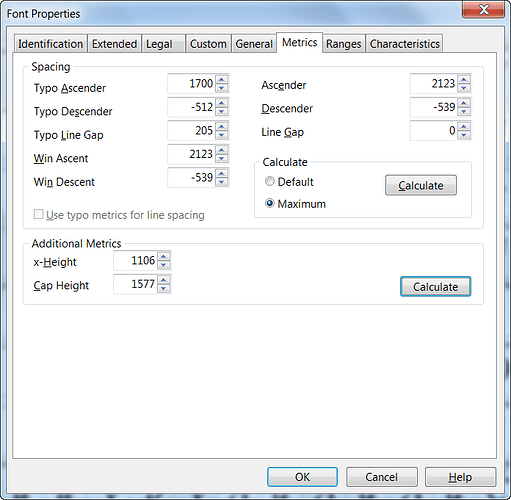Screen dimensions: 511x500
Task: Decrease the Ascender value with down arrow
Action: coord(464,88)
